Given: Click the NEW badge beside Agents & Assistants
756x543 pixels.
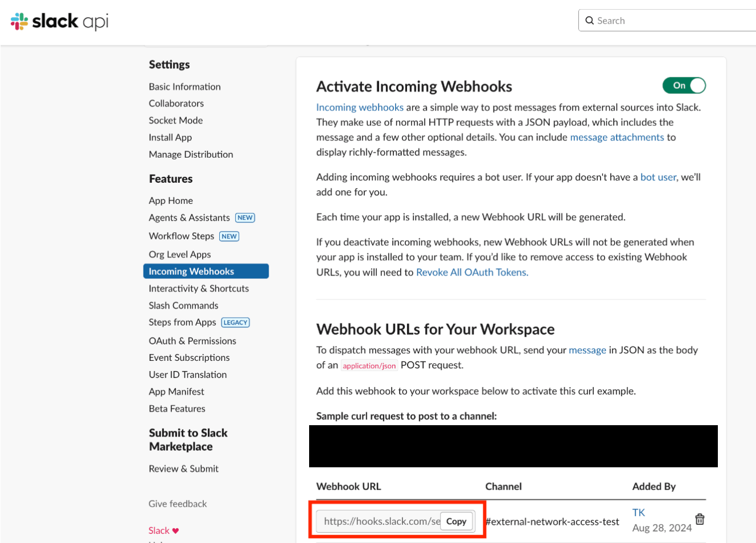Looking at the screenshot, I should (245, 218).
